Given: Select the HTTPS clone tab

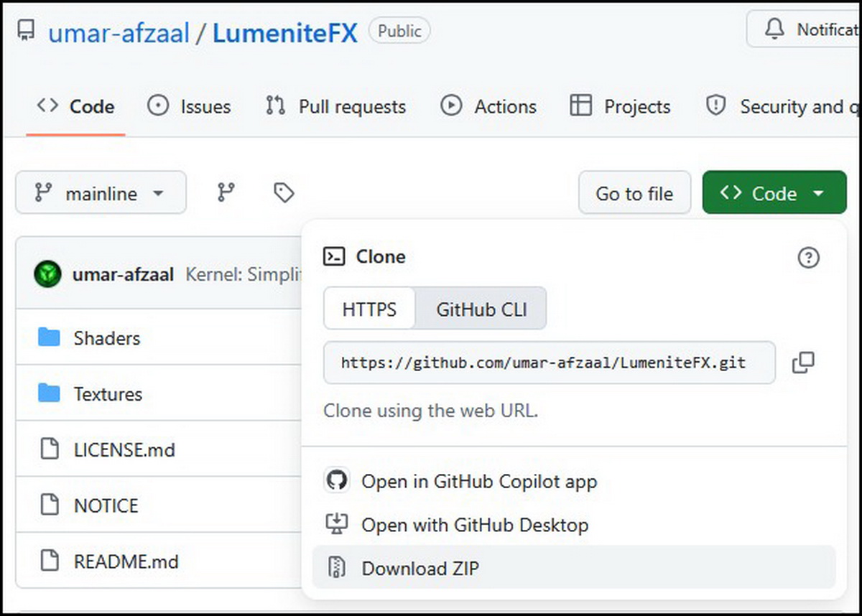Looking at the screenshot, I should coord(369,309).
